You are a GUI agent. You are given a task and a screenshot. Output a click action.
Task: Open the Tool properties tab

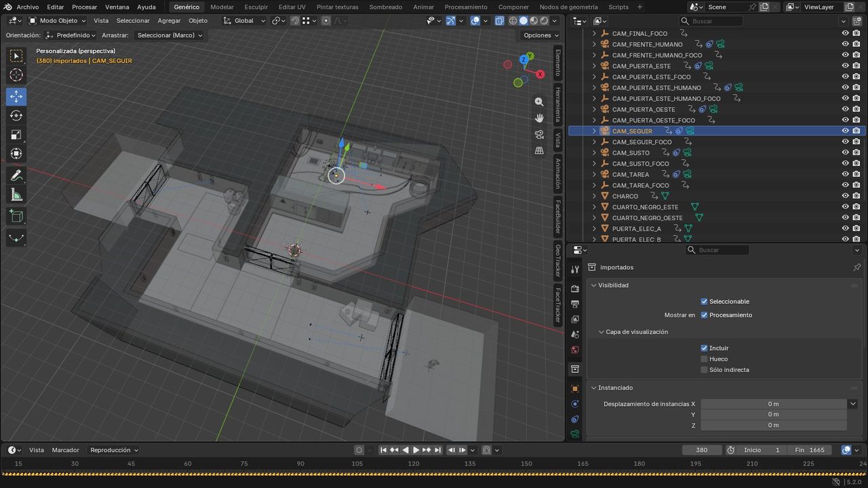click(575, 269)
